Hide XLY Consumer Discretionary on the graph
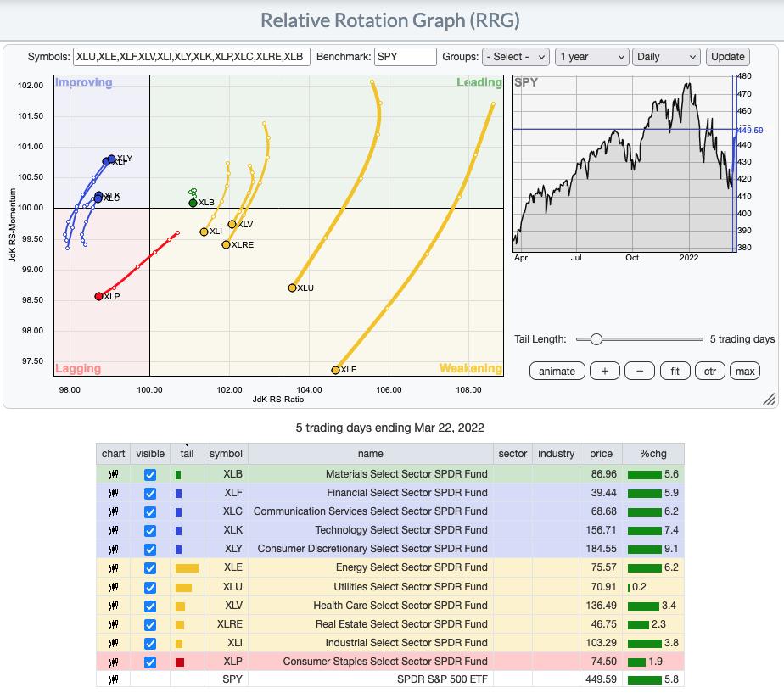 click(150, 550)
